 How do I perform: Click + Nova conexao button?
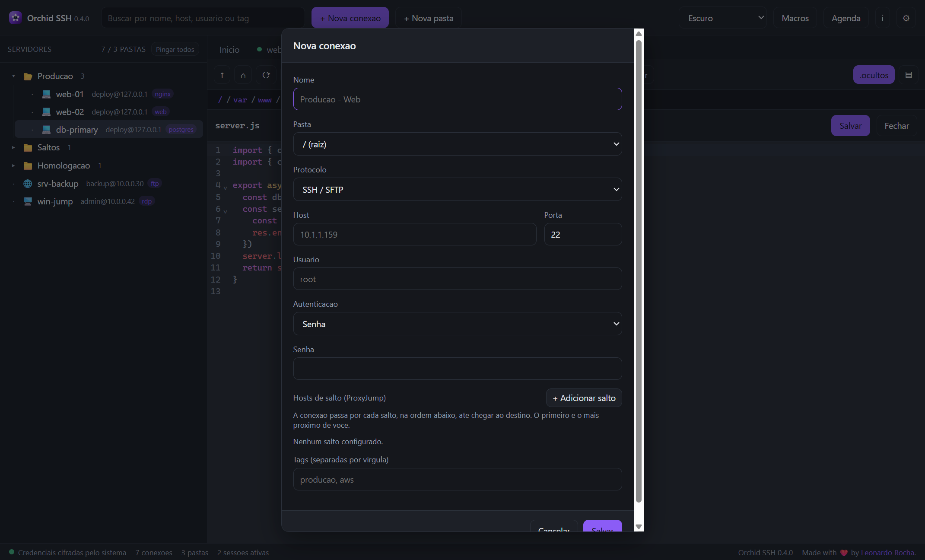tap(350, 18)
